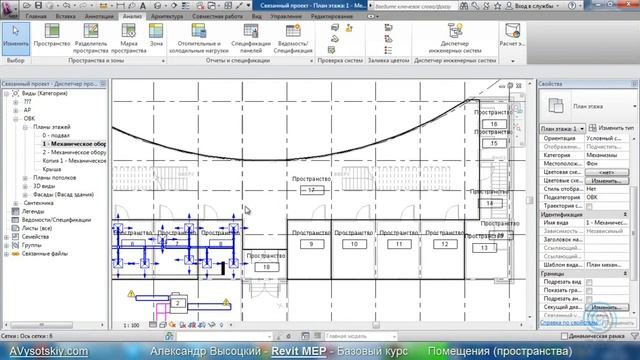Open the help question mark icon

(572, 6)
